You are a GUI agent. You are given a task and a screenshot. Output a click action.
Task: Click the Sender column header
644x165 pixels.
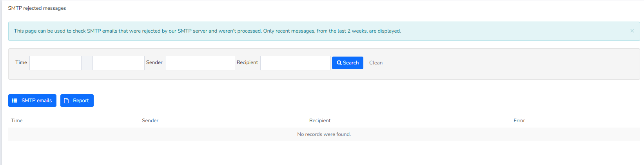[x=150, y=121]
